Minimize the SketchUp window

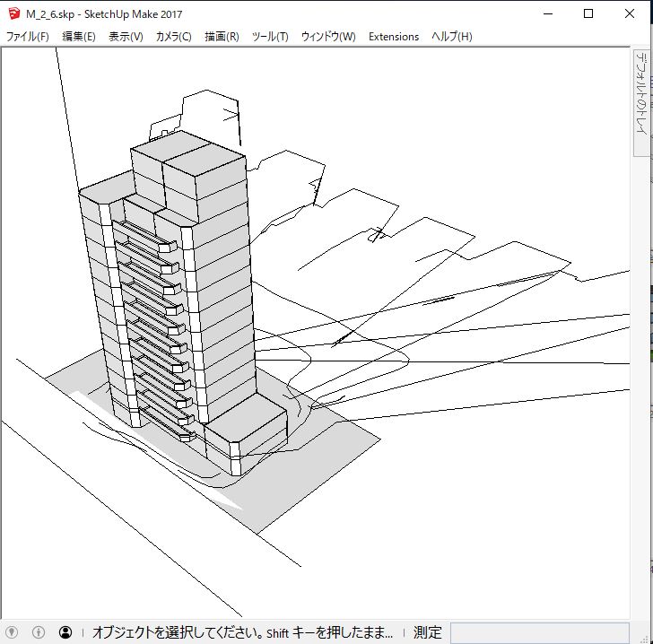tap(548, 13)
